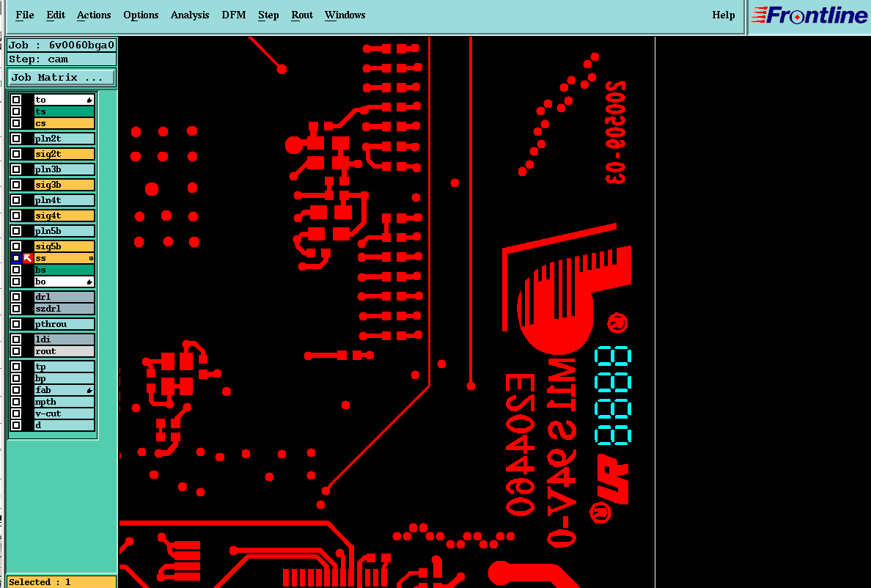Image resolution: width=871 pixels, height=588 pixels.
Task: Select the sig4t layer name
Action: coord(64,216)
